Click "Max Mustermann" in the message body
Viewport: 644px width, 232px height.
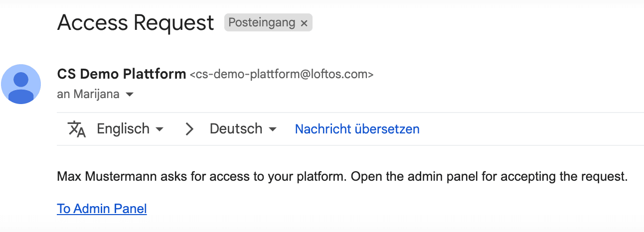click(x=97, y=177)
